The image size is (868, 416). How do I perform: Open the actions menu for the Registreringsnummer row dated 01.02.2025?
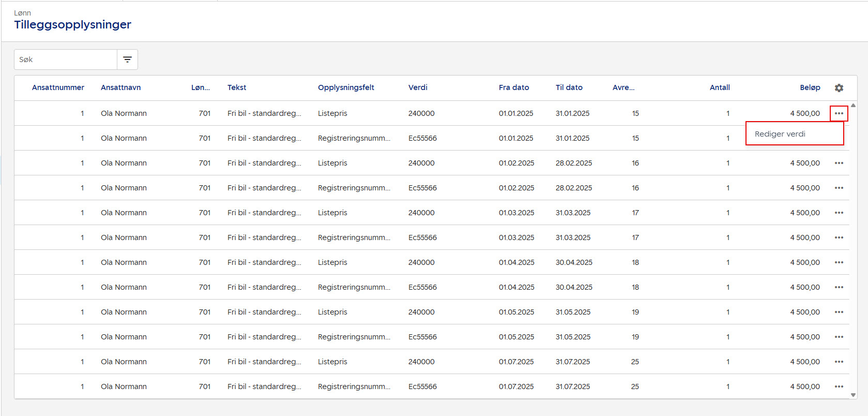(839, 188)
